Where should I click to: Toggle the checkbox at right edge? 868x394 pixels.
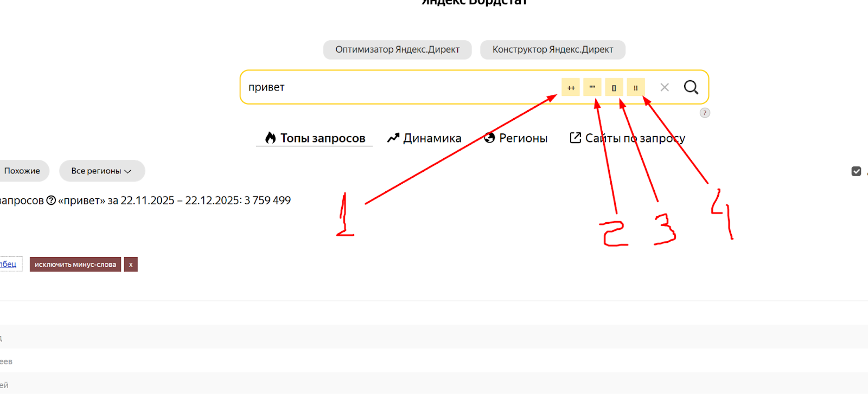856,171
